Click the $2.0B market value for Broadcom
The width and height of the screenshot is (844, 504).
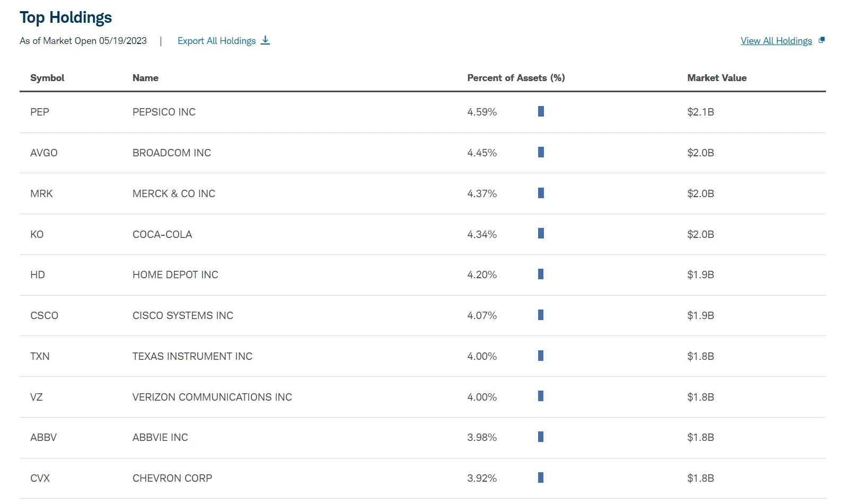point(701,153)
